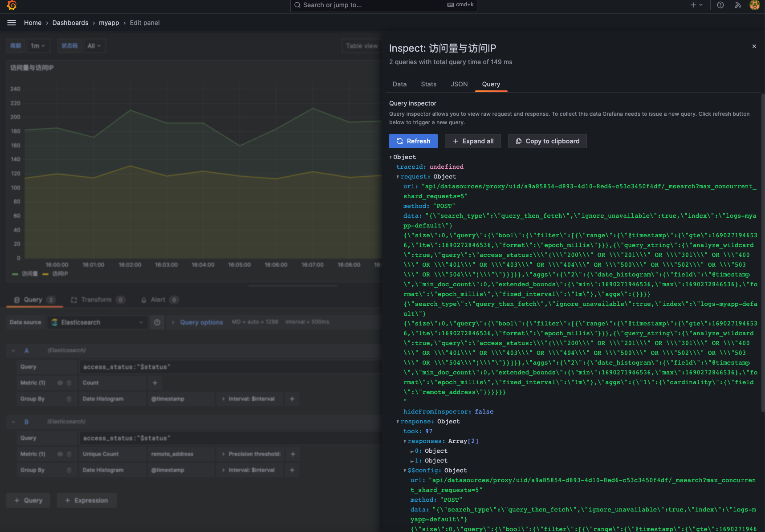
Task: Open the Elasticsearch data source dropdown
Action: point(97,322)
